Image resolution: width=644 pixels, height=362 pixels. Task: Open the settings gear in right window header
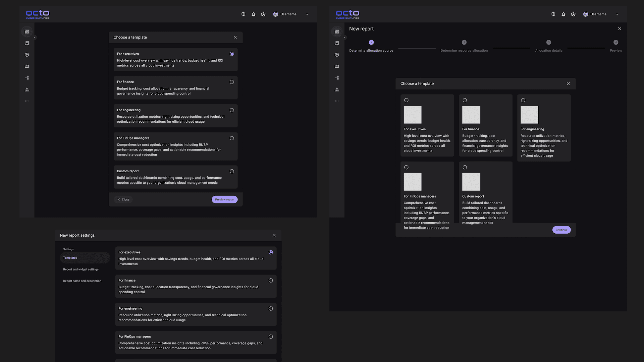(573, 14)
